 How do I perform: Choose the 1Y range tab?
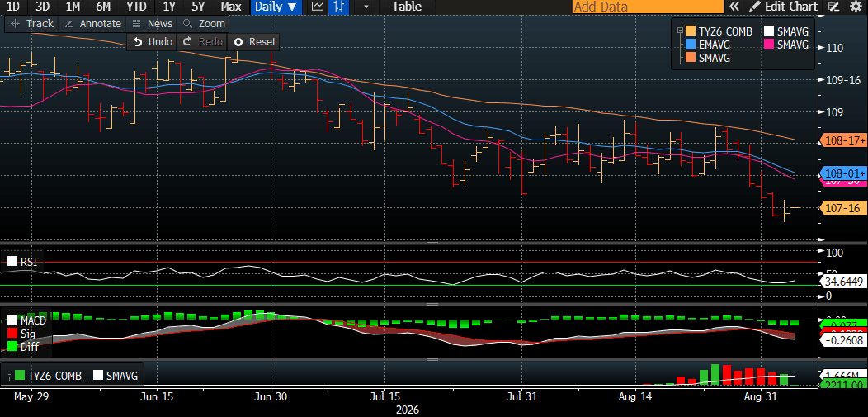click(170, 7)
